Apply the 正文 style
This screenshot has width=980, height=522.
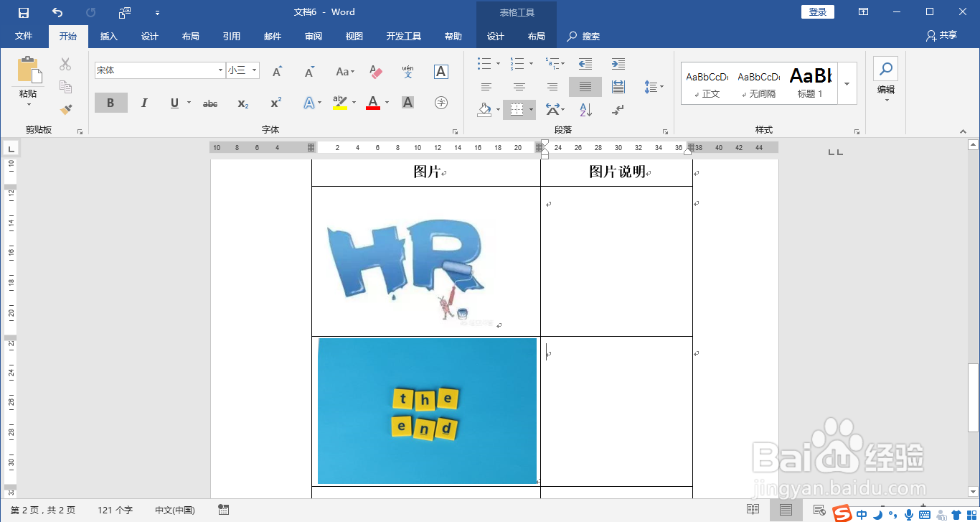pos(707,83)
